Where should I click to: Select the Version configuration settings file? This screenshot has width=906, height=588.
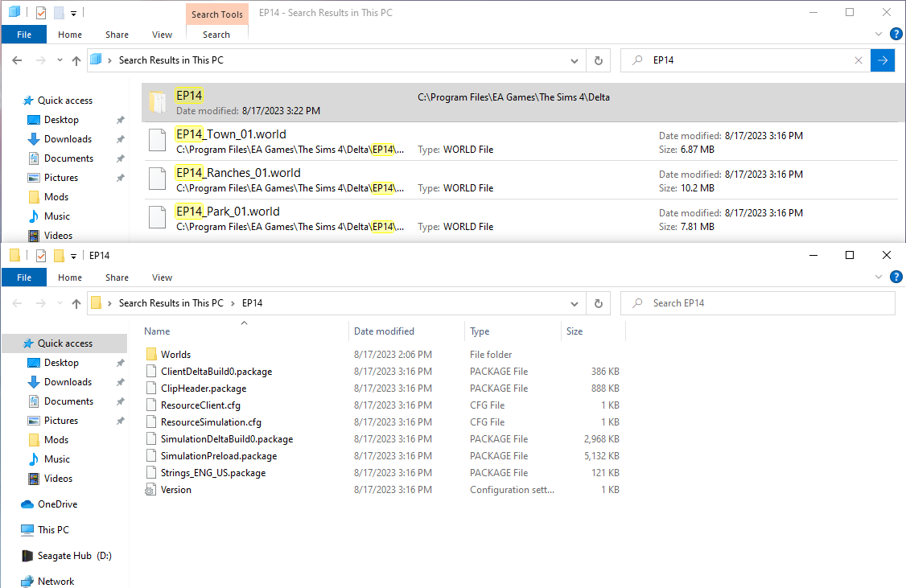pos(175,490)
